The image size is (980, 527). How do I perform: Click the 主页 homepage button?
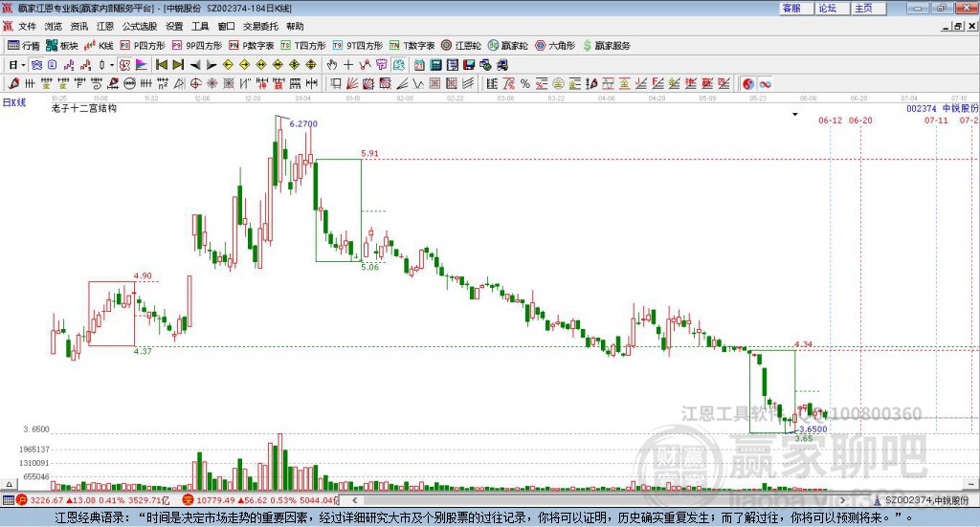pos(869,8)
